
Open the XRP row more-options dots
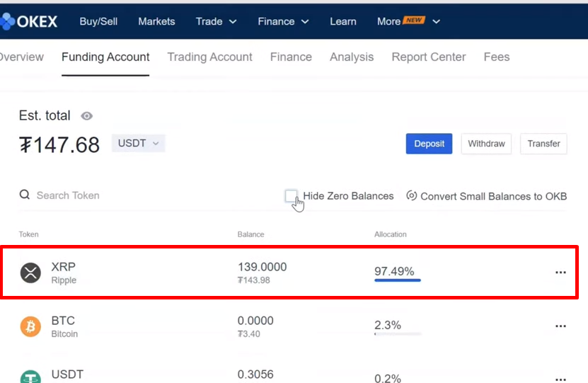point(560,273)
